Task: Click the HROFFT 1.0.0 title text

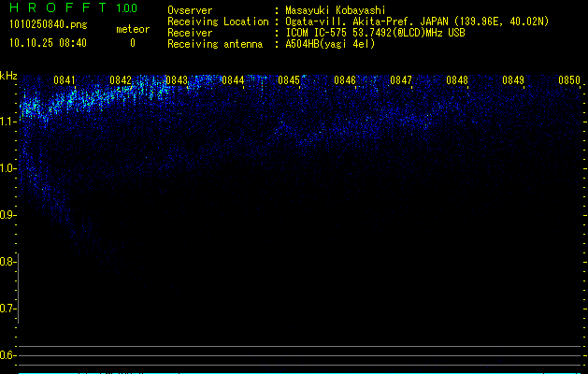Action: click(73, 7)
